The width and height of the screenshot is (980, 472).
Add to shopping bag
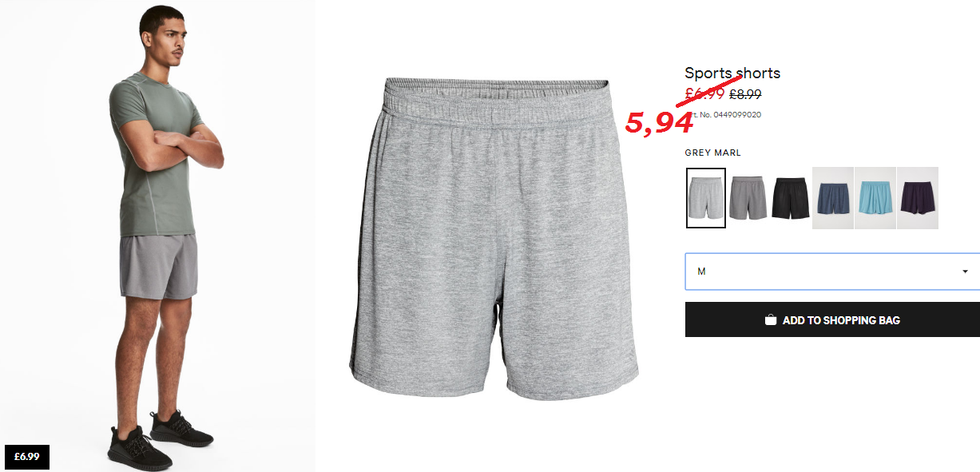[832, 319]
